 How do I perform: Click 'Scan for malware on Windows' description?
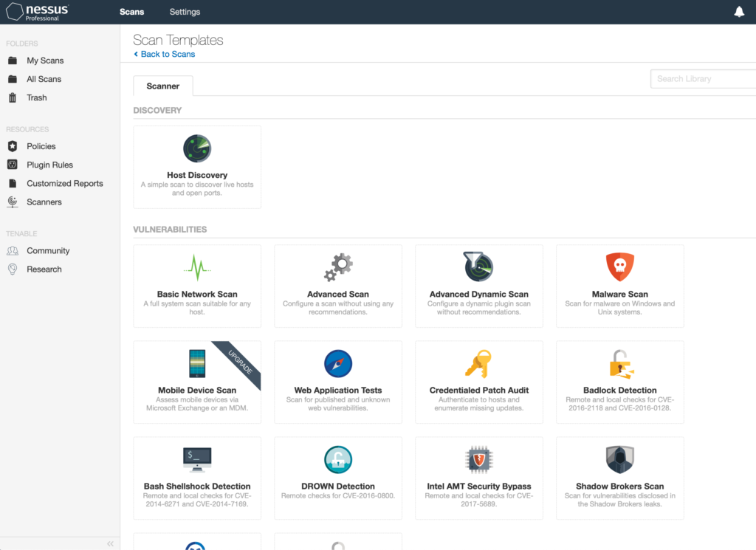620,308
